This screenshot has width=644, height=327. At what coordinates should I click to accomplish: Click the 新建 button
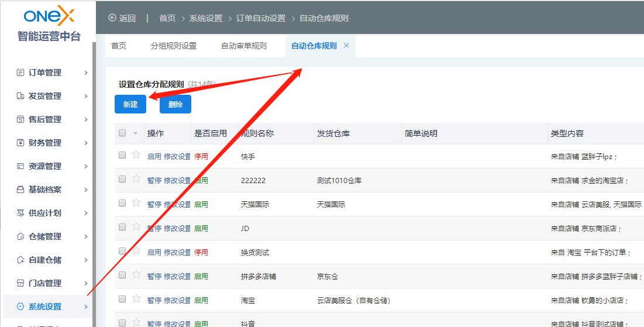130,104
